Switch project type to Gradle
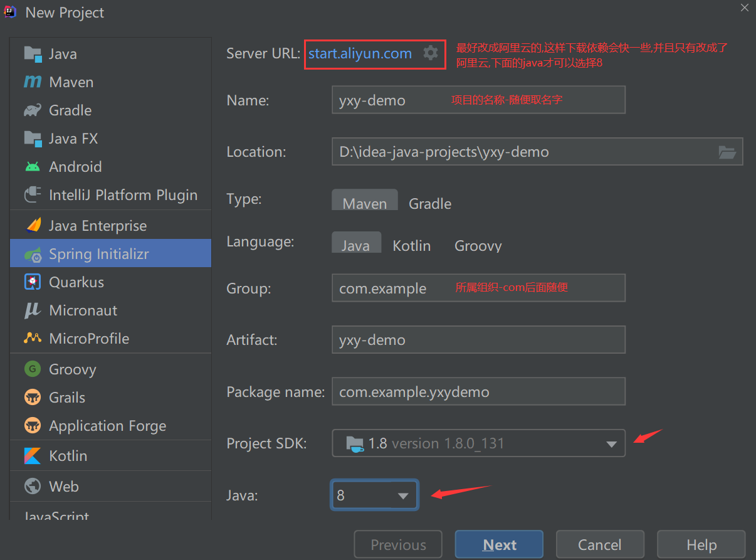The width and height of the screenshot is (756, 560). [x=430, y=203]
